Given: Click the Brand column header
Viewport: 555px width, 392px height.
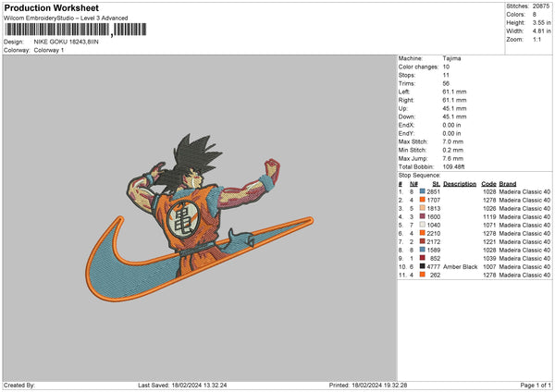Looking at the screenshot, I should [x=508, y=184].
